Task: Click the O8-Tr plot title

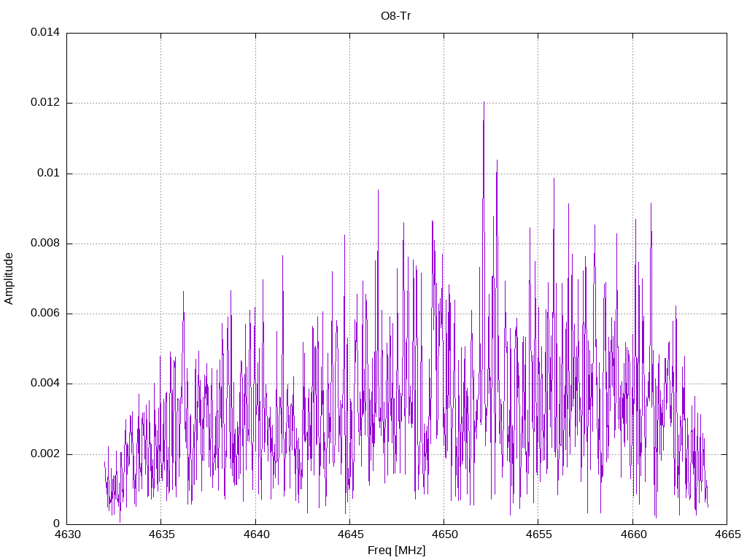Action: tap(395, 16)
